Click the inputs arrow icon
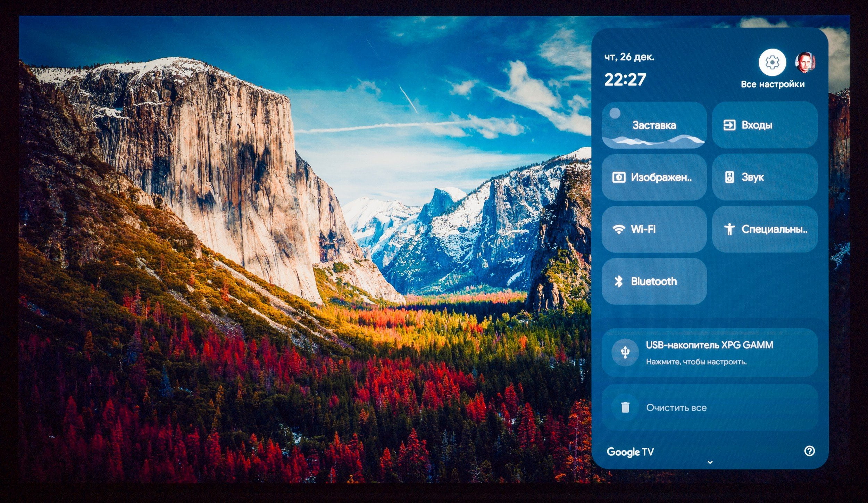This screenshot has width=868, height=503. pyautogui.click(x=729, y=125)
